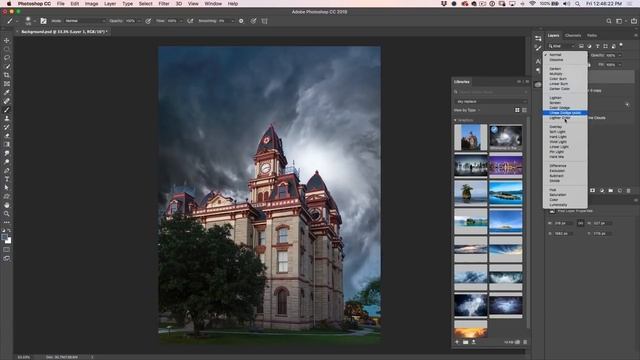Open the Opacity dropdown in options bar
The width and height of the screenshot is (640, 360).
point(139,21)
